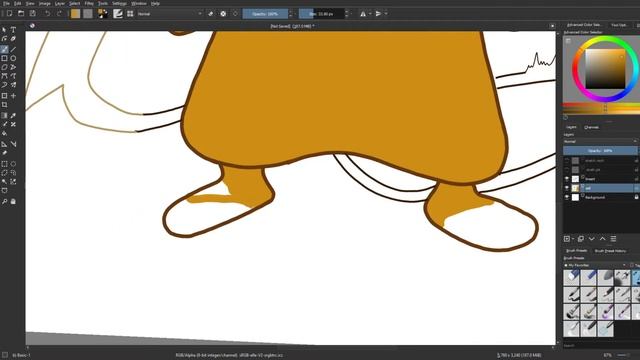This screenshot has height=360, width=640.
Task: Show the topmost hidden sketch layer
Action: click(567, 160)
